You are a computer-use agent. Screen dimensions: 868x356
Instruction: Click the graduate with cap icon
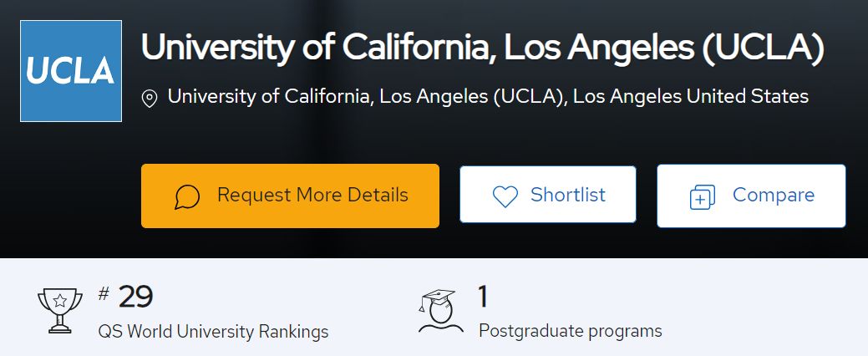point(440,311)
